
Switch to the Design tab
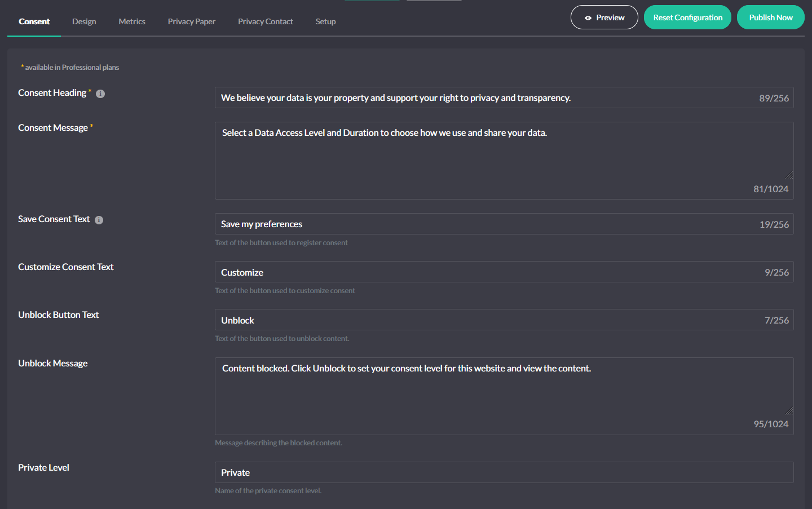(x=83, y=21)
